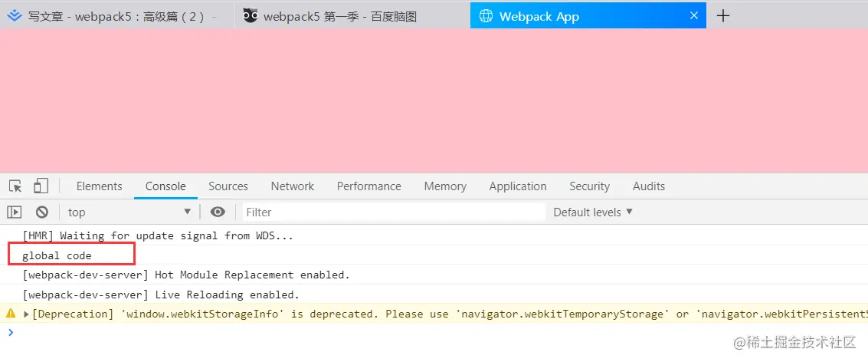Open the Sources panel tab

(228, 186)
